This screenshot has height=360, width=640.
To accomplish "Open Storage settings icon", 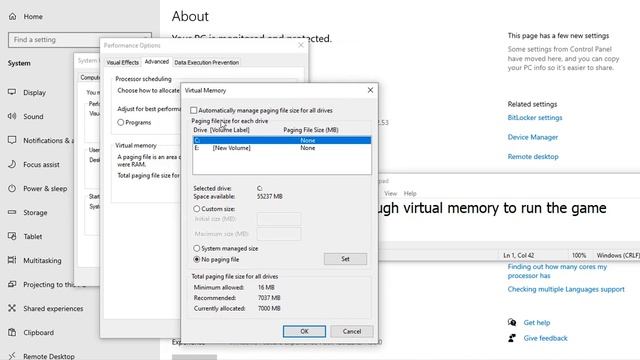I will coord(12,212).
